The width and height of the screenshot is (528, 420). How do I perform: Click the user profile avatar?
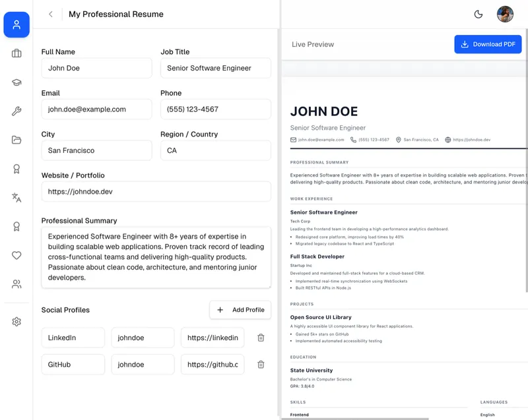[x=506, y=14]
